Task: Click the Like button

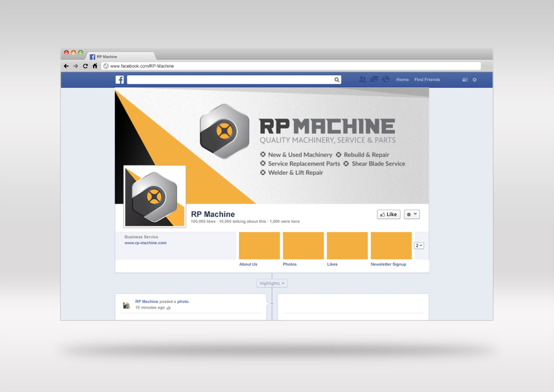Action: click(388, 214)
